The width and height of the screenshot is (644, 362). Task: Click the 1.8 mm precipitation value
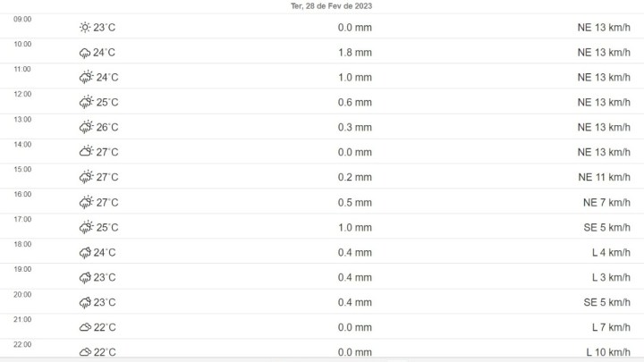pos(355,53)
